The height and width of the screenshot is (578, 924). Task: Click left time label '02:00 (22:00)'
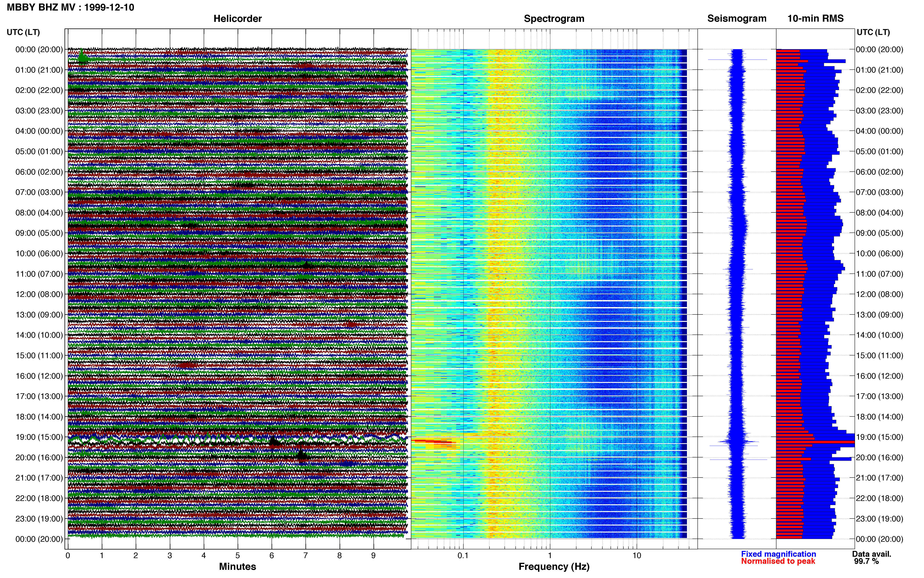point(39,90)
